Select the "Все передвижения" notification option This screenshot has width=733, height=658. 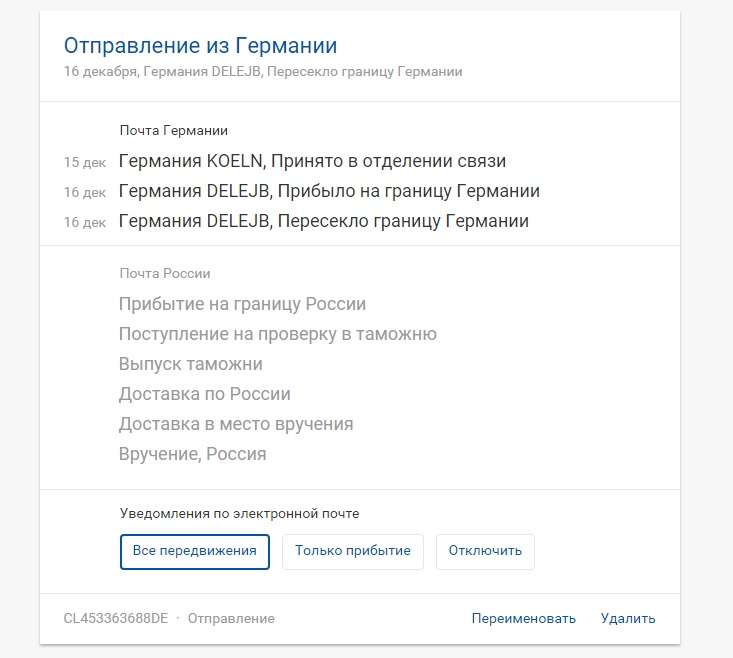pyautogui.click(x=194, y=551)
